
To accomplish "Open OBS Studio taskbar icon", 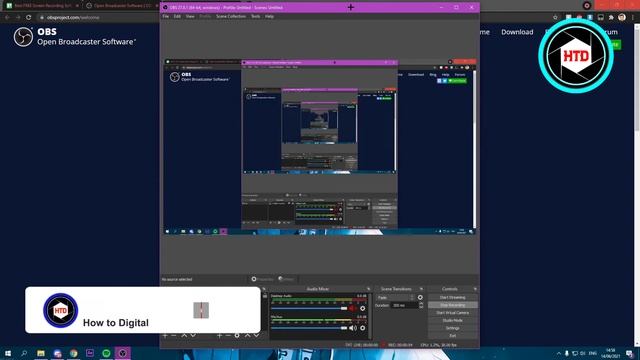I will click(x=122, y=353).
